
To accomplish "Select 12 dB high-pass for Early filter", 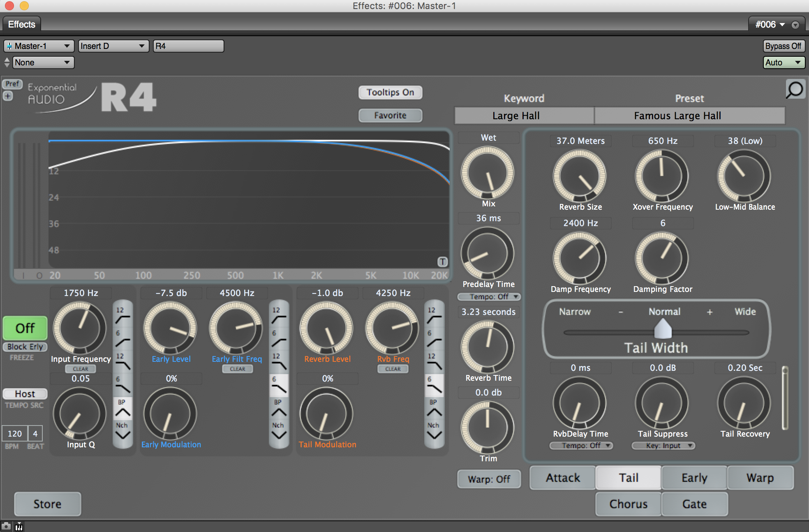I will point(279,315).
